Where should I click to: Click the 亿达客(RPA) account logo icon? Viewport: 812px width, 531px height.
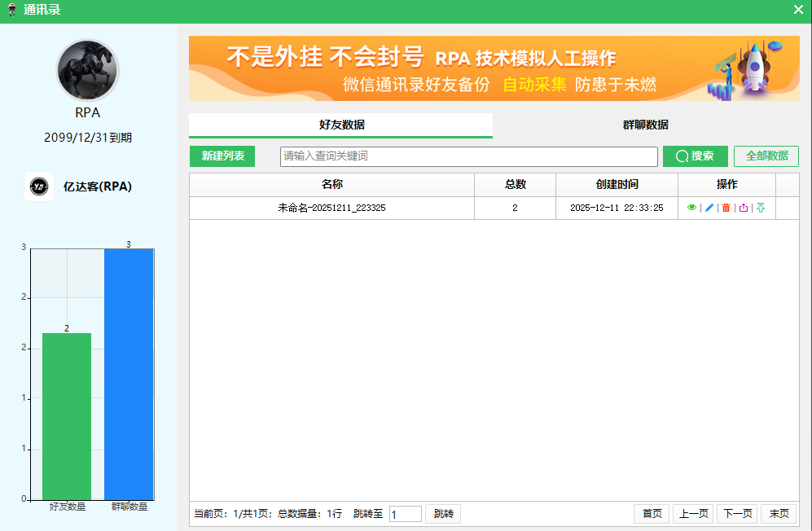point(39,187)
